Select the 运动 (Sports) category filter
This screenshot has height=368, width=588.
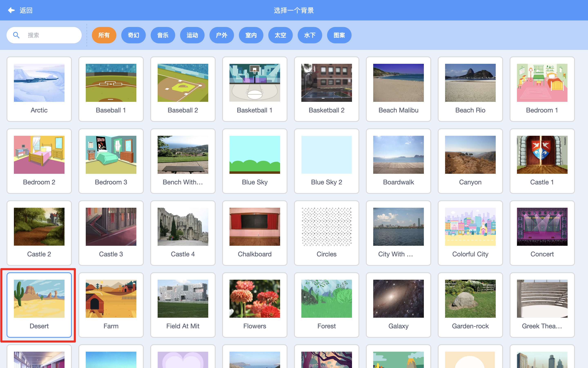click(x=192, y=35)
